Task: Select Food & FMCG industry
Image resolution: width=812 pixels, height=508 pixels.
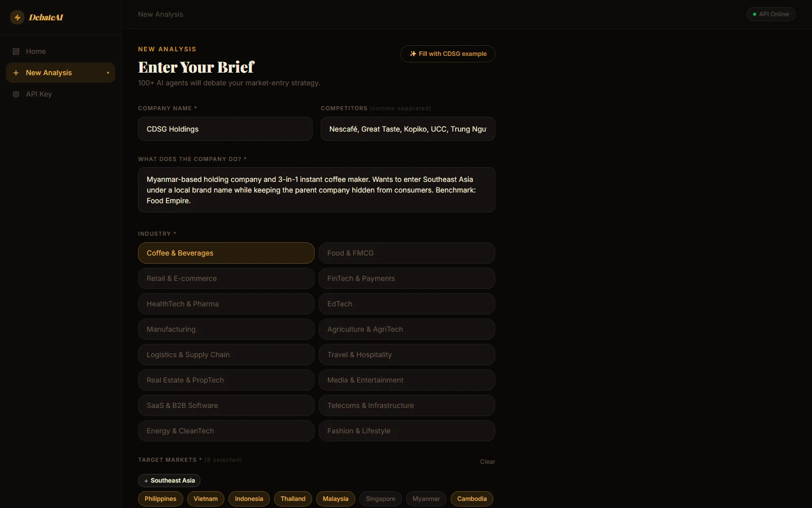Action: coord(407,253)
